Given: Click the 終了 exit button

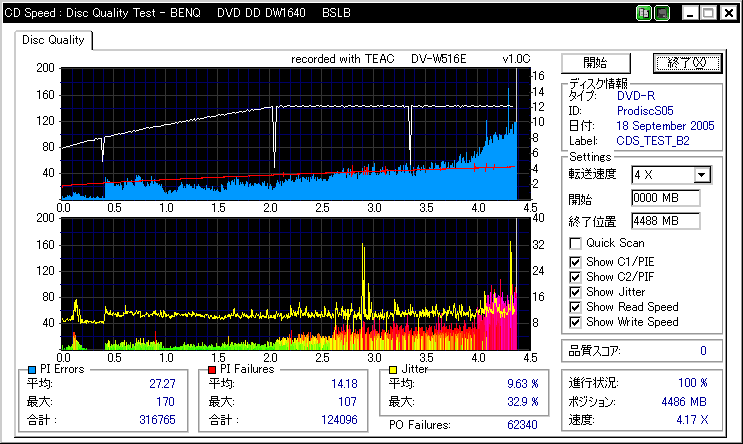Looking at the screenshot, I should (x=687, y=63).
